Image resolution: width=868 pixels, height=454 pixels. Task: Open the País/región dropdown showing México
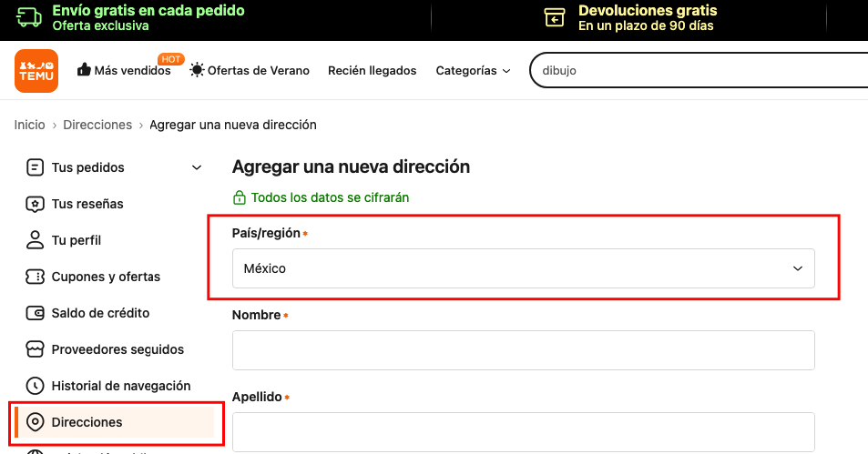[x=523, y=268]
